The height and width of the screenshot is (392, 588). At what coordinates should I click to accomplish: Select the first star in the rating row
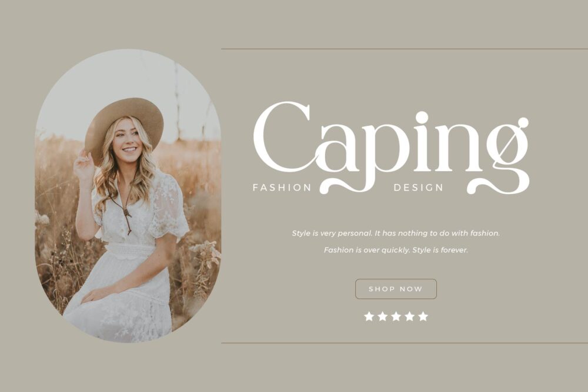point(369,316)
